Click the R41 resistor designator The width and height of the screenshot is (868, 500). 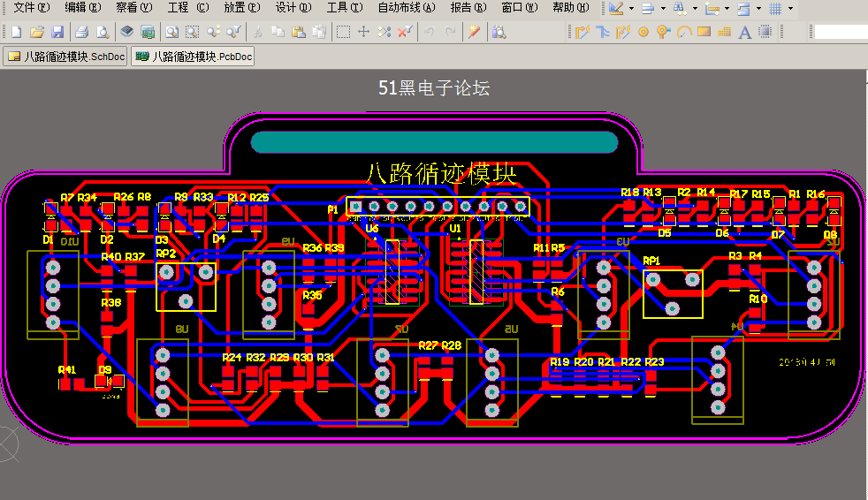[66, 369]
